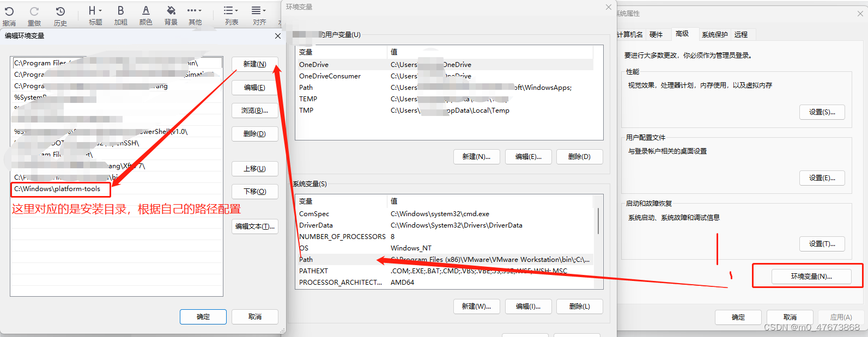Click 编辑(E) in edit environment variable dialog

point(254,88)
